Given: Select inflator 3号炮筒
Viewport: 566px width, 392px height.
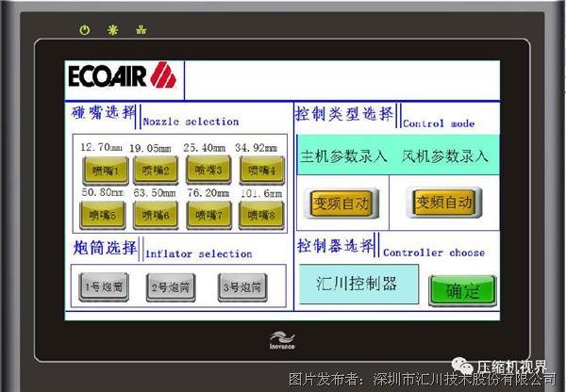Looking at the screenshot, I should point(241,286).
